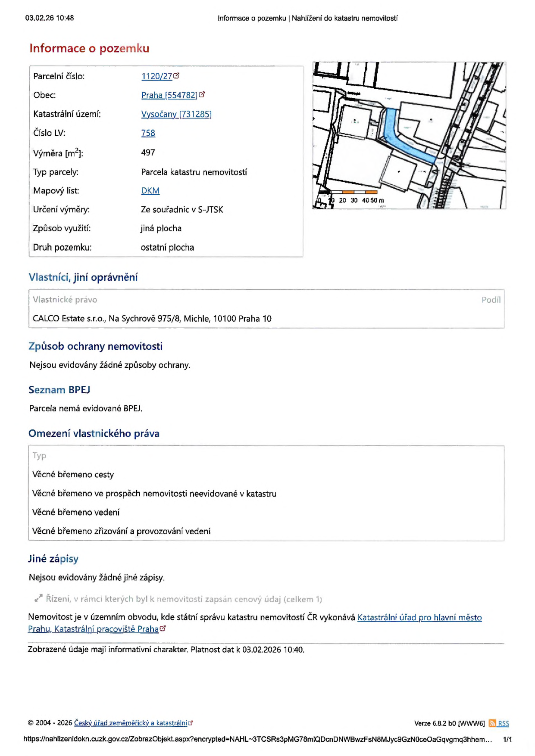Screen dimensions: 535x756
Task: Click value Ze souřadnic v S-JTSK
Action: pos(182,209)
